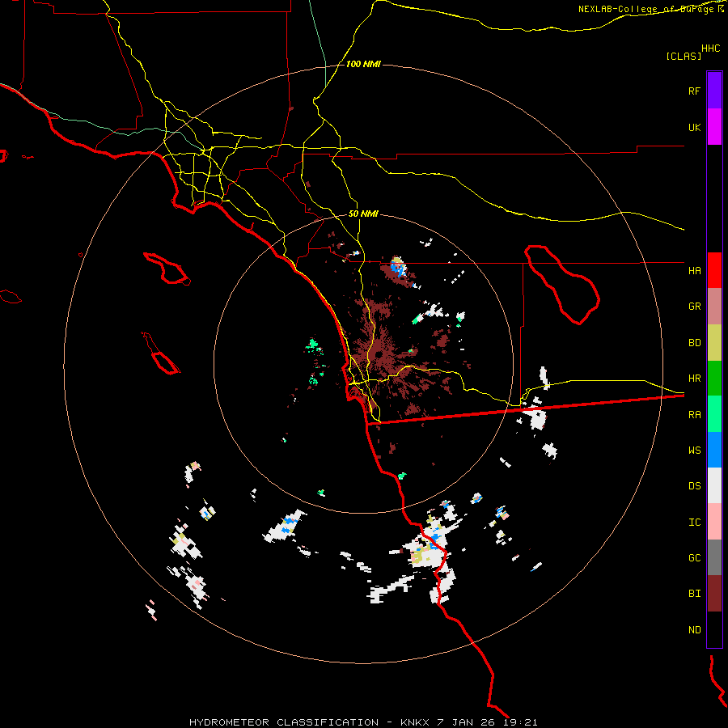Screen dimensions: 728x728
Task: Click the 100 NMI range ring label
Action: click(363, 64)
